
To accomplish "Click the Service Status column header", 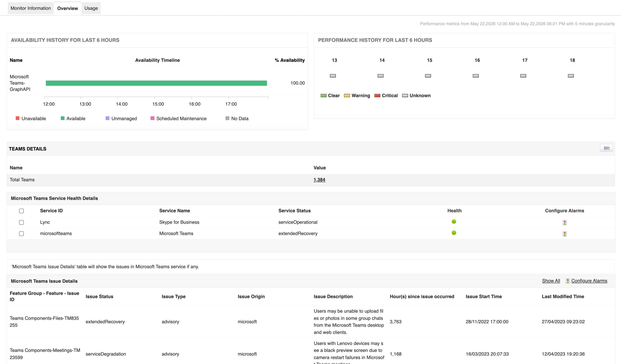I will tap(294, 211).
